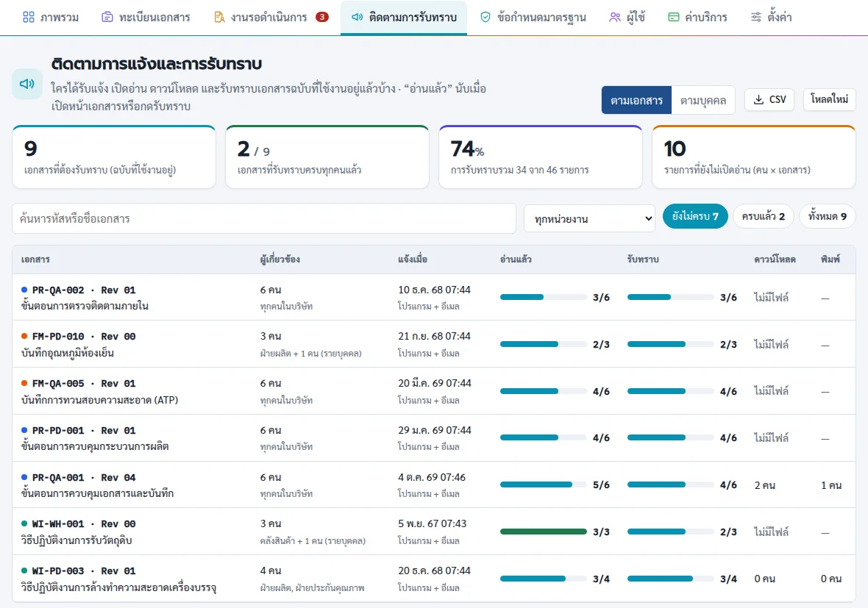The width and height of the screenshot is (868, 608).
Task: Go to ทะเบียนเอกสาร tab
Action: pyautogui.click(x=146, y=18)
